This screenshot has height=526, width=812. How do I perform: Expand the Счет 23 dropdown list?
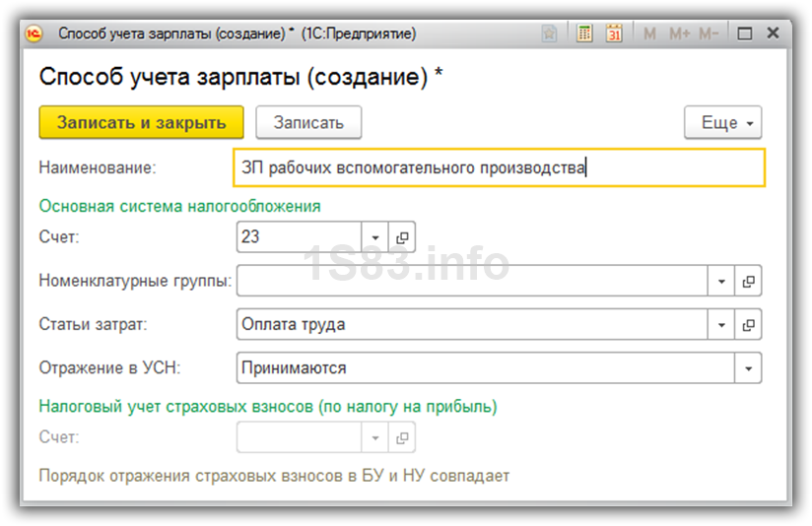[x=375, y=238]
